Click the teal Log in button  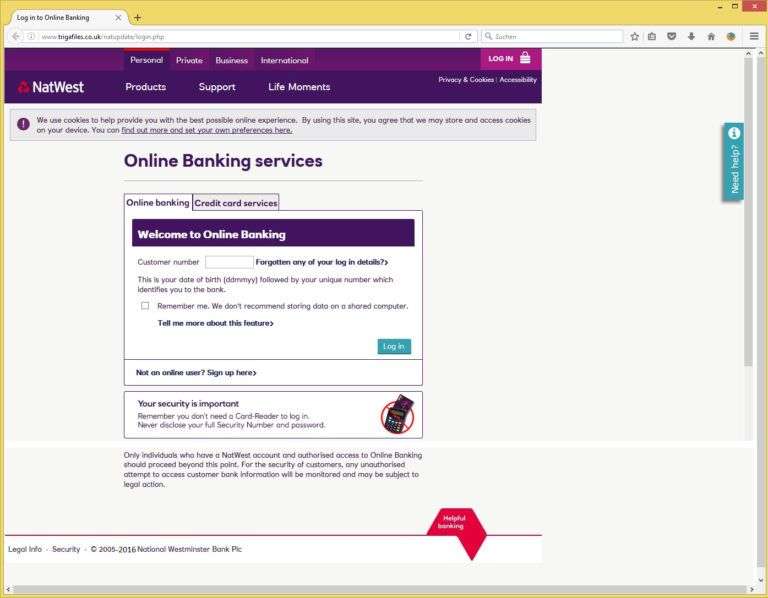pos(394,346)
